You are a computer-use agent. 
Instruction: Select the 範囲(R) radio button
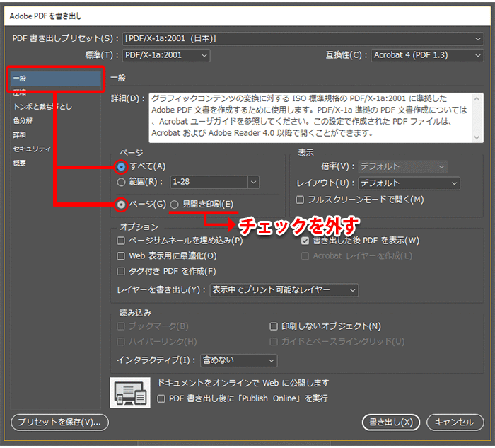[121, 182]
